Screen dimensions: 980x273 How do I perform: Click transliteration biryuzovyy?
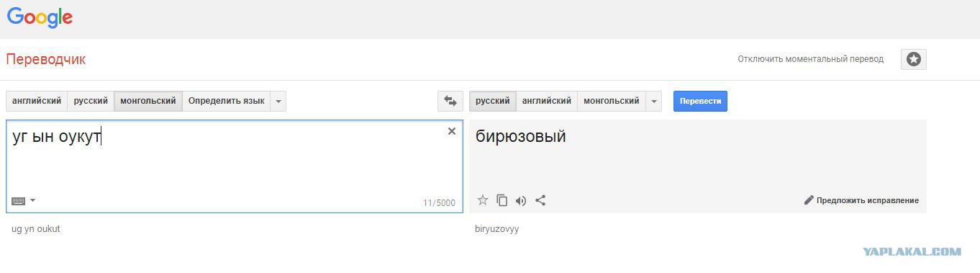coord(497,229)
